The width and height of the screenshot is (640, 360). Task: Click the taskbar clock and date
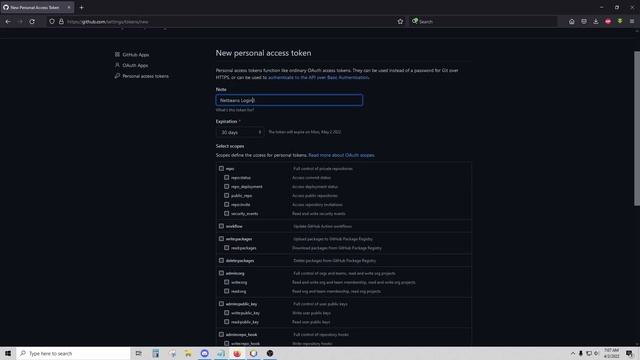[611, 353]
